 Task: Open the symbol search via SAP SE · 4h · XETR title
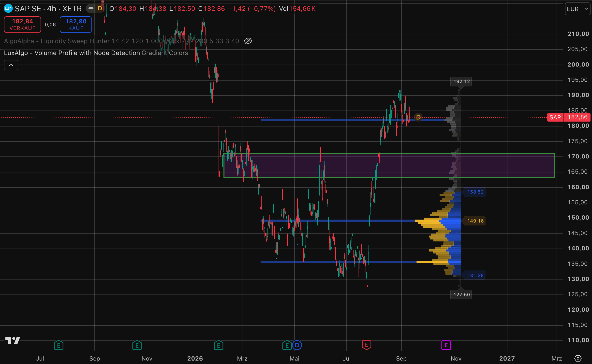48,9
